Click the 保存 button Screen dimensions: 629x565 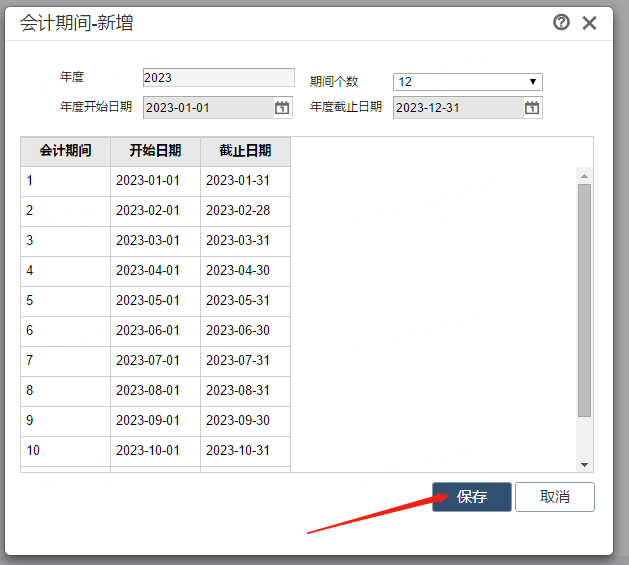tap(472, 497)
